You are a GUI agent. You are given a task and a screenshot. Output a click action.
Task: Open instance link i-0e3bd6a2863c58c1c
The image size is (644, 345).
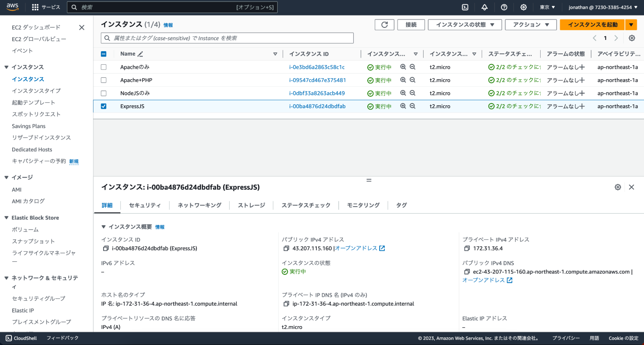317,67
